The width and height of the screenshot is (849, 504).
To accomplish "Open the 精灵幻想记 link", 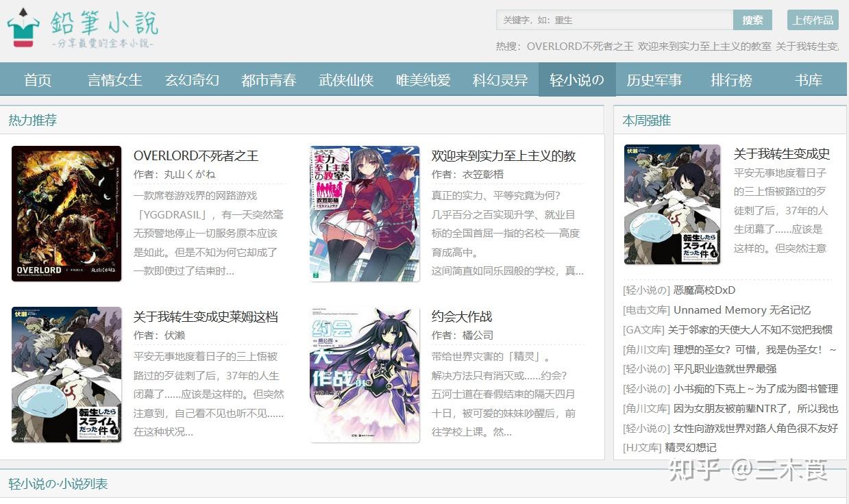I will point(691,448).
